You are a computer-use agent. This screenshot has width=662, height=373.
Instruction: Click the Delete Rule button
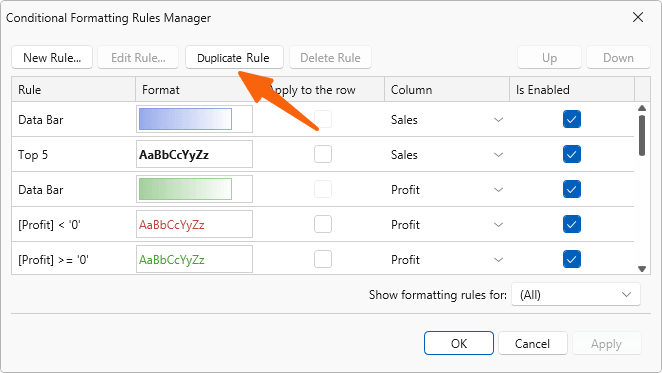(330, 57)
